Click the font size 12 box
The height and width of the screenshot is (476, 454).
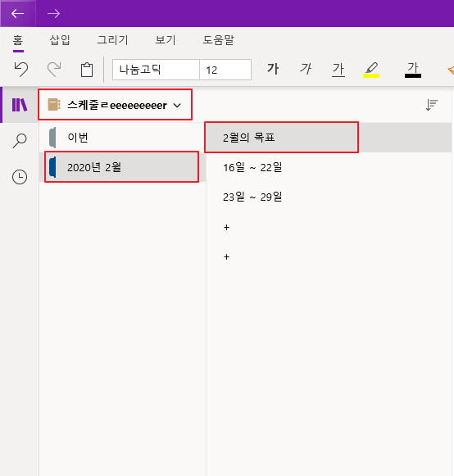[225, 70]
